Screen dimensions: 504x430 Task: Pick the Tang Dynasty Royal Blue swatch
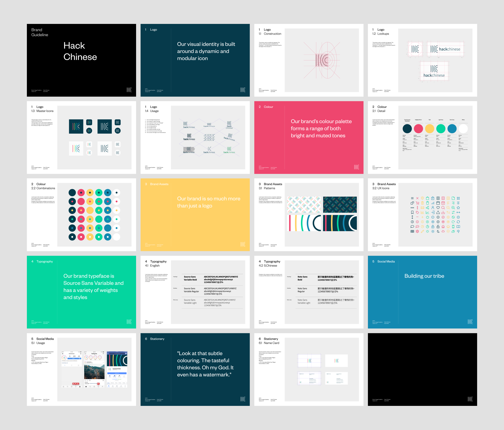point(407,129)
